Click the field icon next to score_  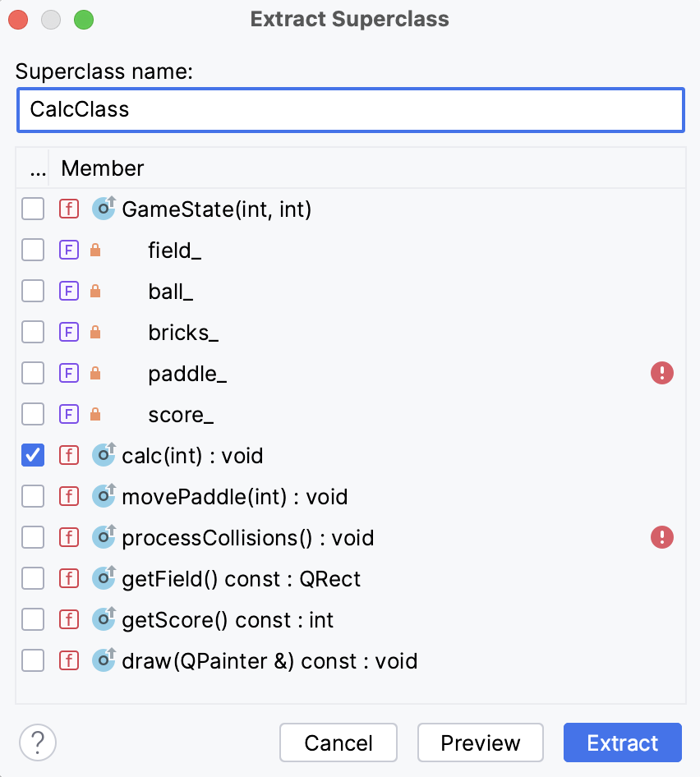point(69,414)
